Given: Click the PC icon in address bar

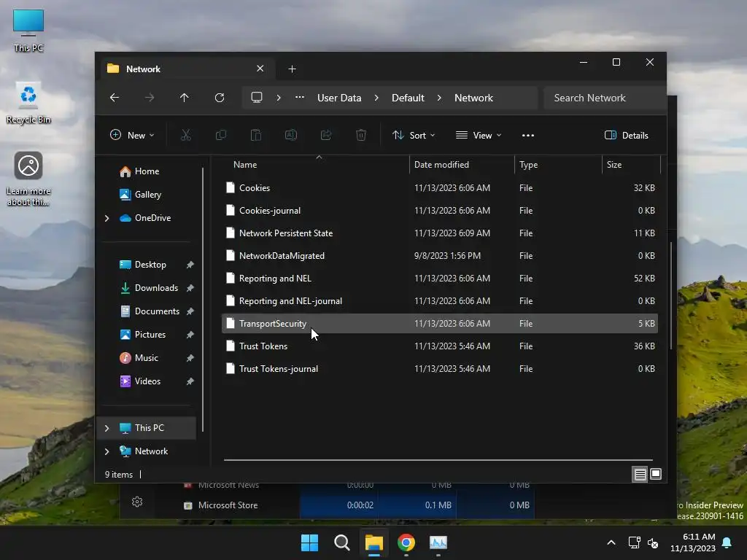Looking at the screenshot, I should tap(257, 98).
